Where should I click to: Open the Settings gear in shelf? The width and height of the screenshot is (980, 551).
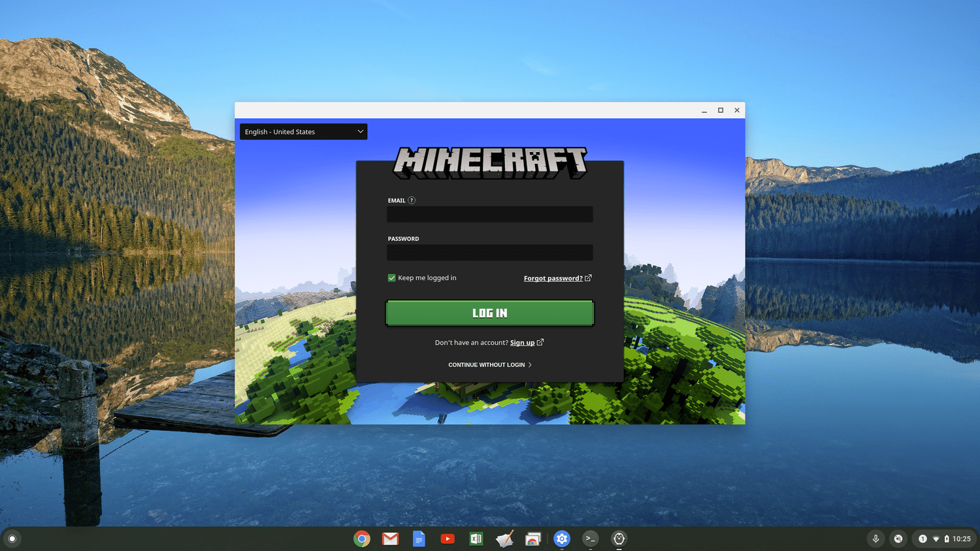(562, 539)
